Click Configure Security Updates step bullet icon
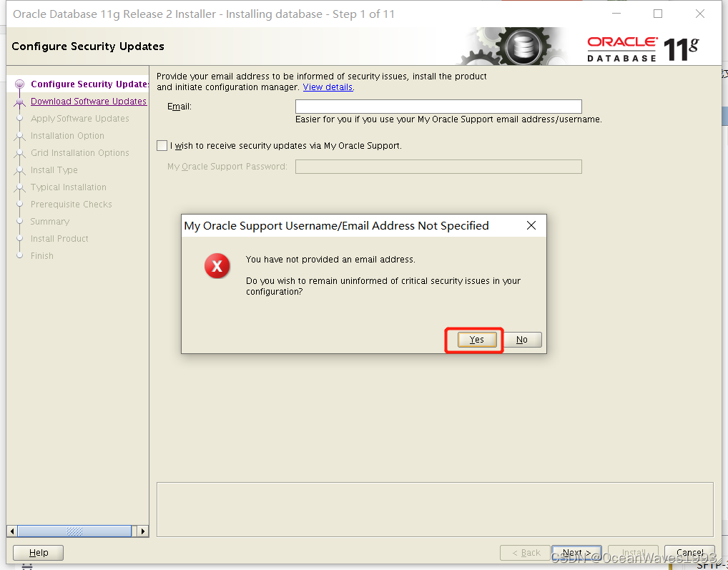728x570 pixels. tap(19, 84)
